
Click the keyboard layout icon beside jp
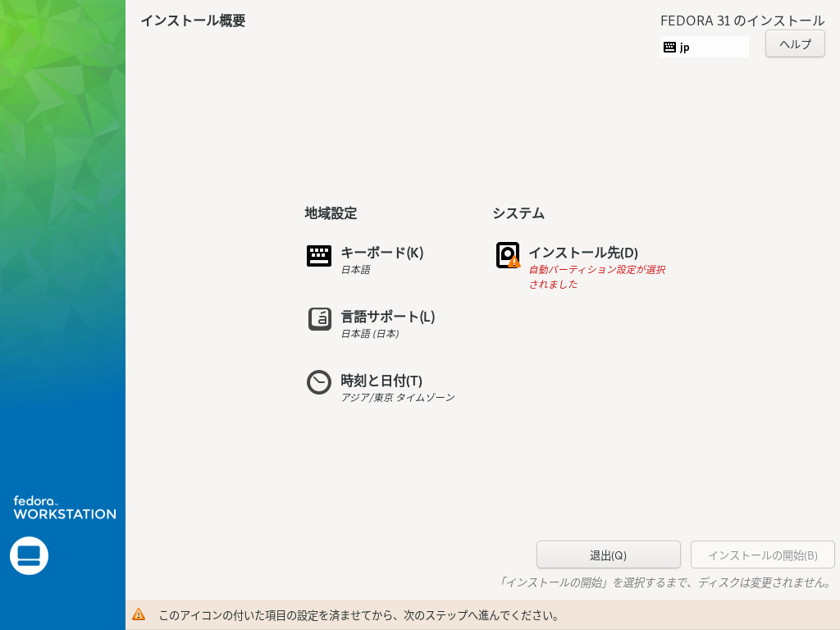[x=669, y=47]
